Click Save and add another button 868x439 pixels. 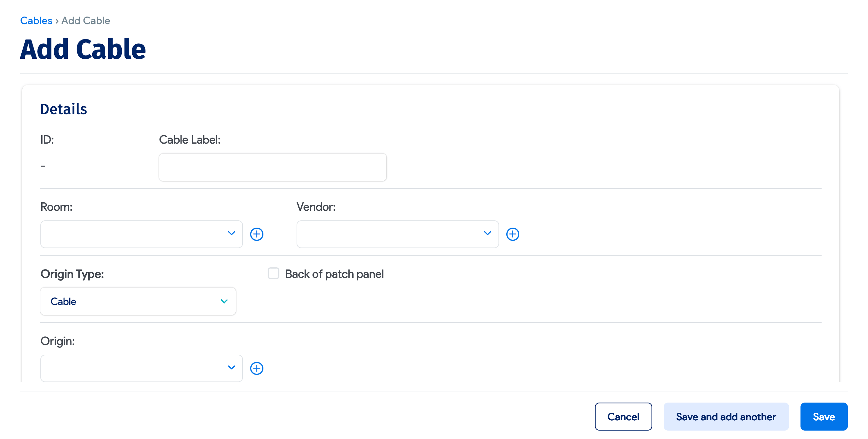click(x=726, y=416)
